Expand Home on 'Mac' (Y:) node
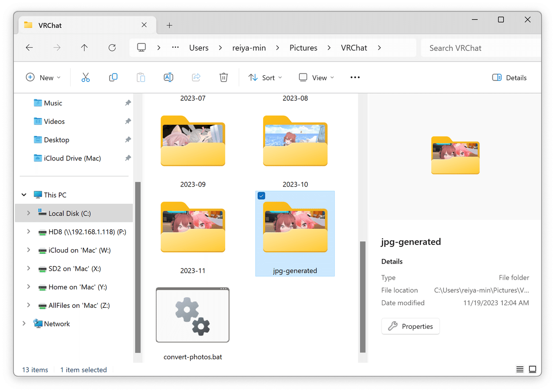The height and width of the screenshot is (392, 555). click(x=29, y=287)
